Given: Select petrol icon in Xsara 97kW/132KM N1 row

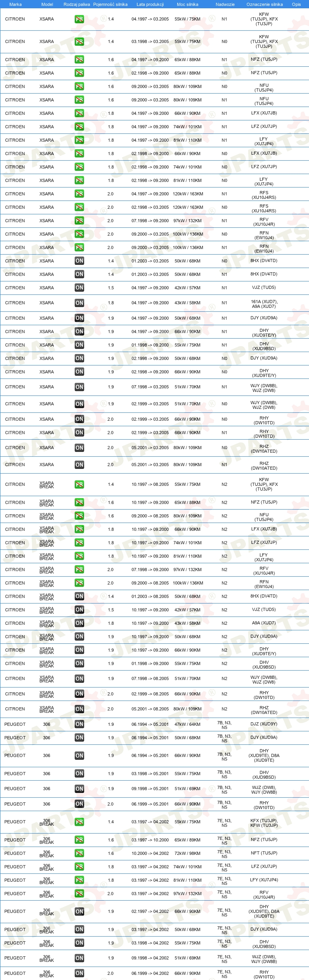Looking at the screenshot, I should (79, 221).
